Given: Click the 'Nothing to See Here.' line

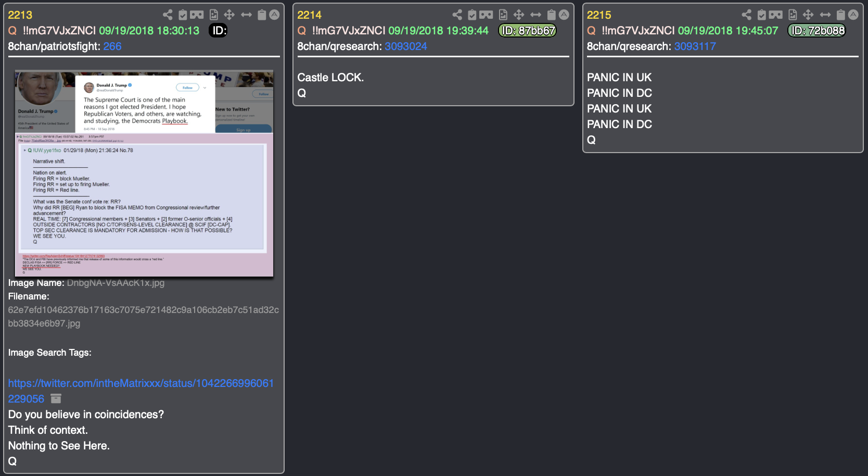Looking at the screenshot, I should 59,446.
